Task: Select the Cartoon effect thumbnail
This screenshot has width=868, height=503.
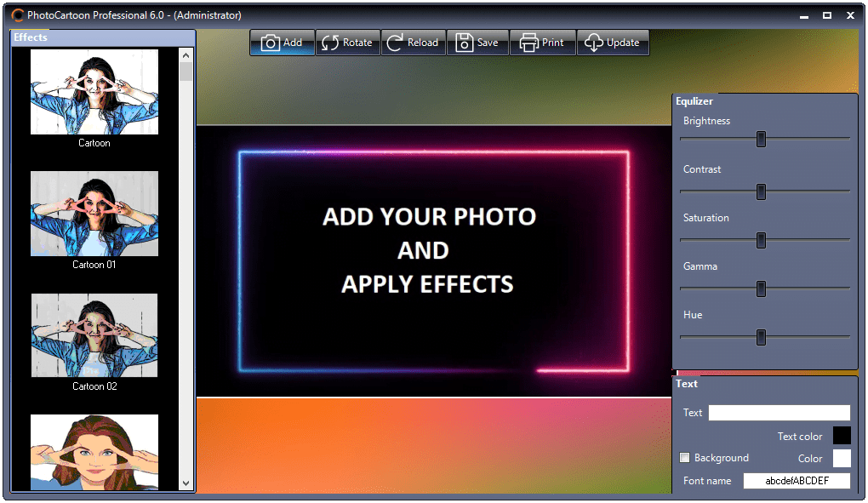Action: tap(94, 92)
